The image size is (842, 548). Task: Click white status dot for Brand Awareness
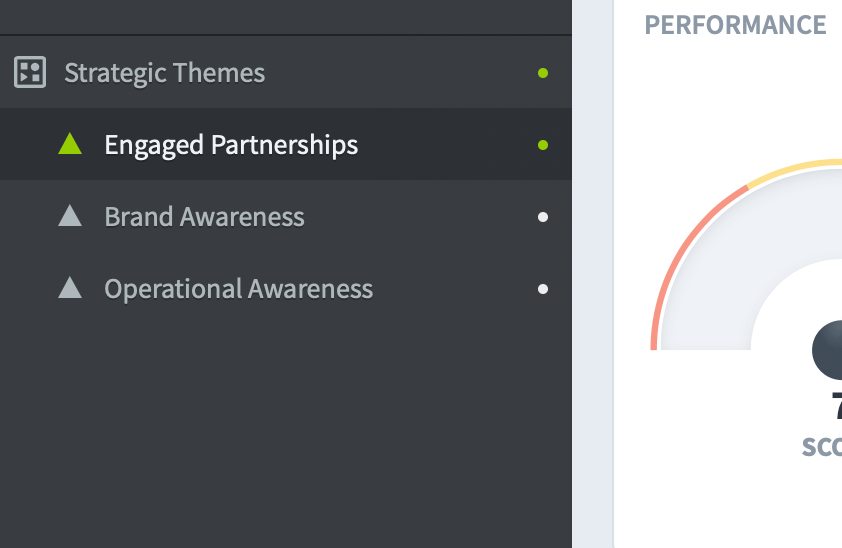(x=543, y=217)
